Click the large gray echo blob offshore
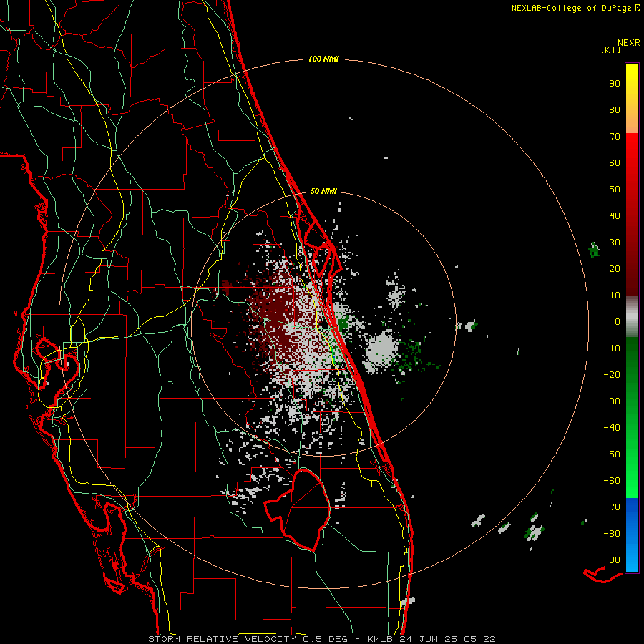Viewport: 644px width, 644px height. pyautogui.click(x=382, y=349)
